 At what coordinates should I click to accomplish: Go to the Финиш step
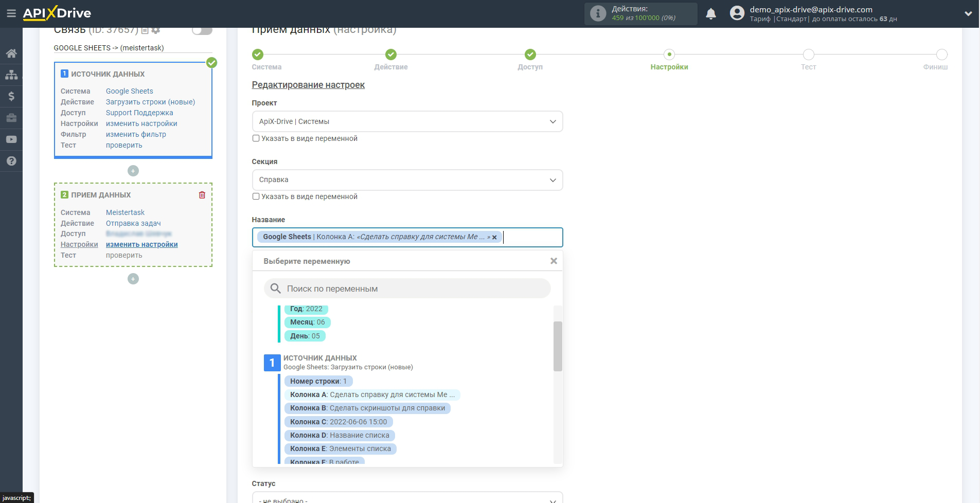(942, 55)
